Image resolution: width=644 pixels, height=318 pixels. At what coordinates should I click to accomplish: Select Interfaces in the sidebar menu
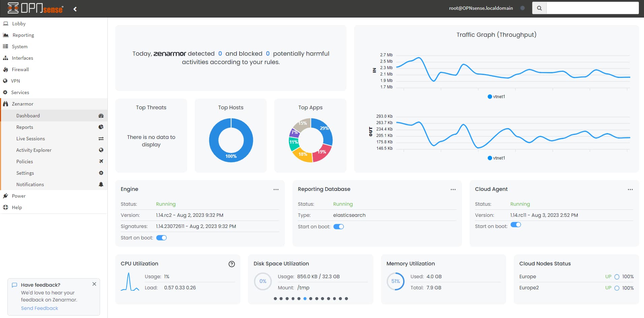(x=22, y=58)
